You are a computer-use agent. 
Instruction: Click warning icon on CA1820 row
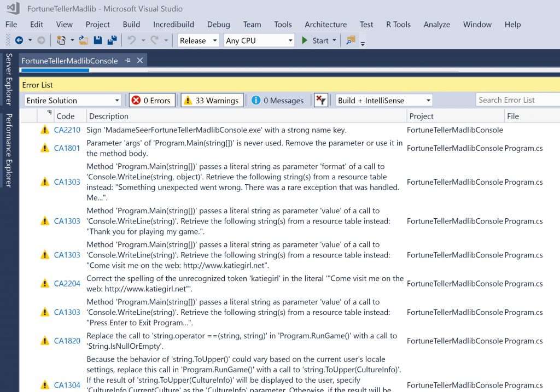pyautogui.click(x=45, y=341)
